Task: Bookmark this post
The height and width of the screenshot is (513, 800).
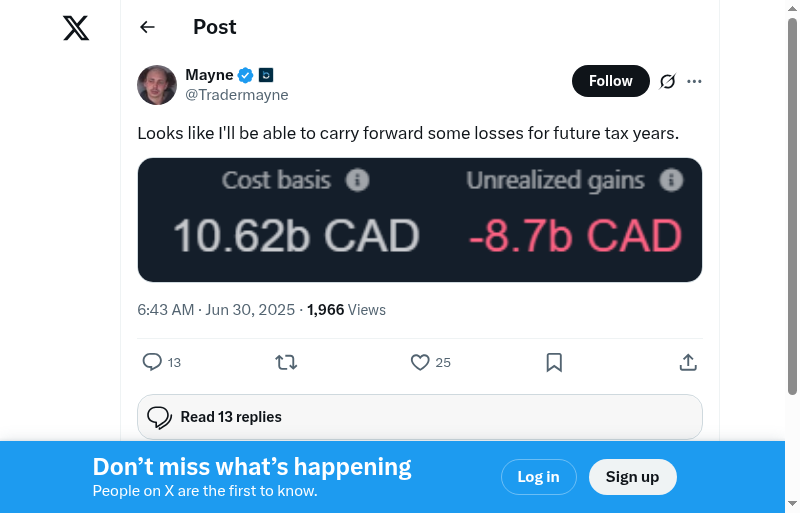Action: point(554,362)
